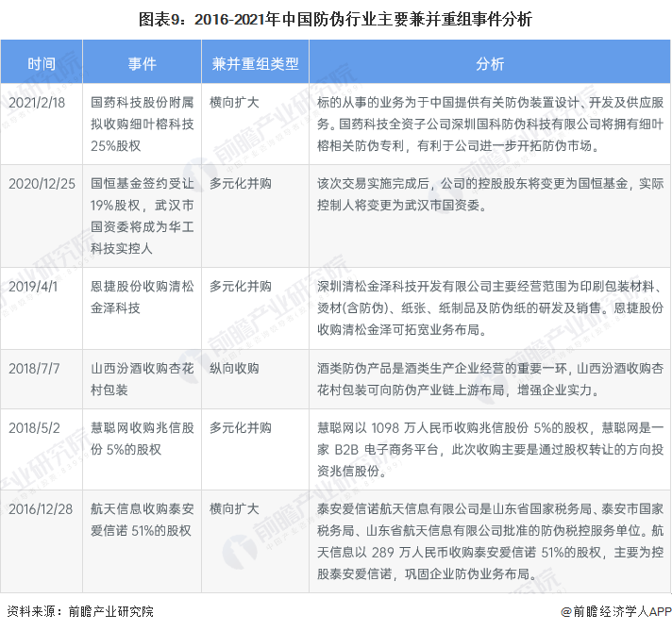Click '横向扩大' type in the 2021/2/18 row

click(234, 103)
